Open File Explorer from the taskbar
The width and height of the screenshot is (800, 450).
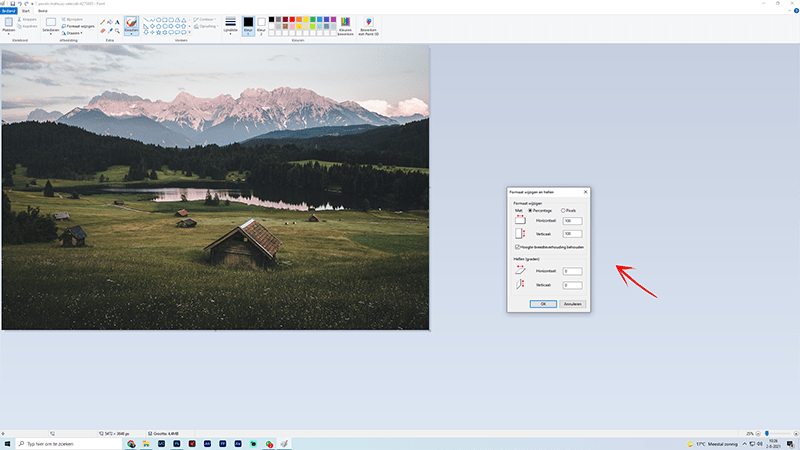click(x=146, y=444)
